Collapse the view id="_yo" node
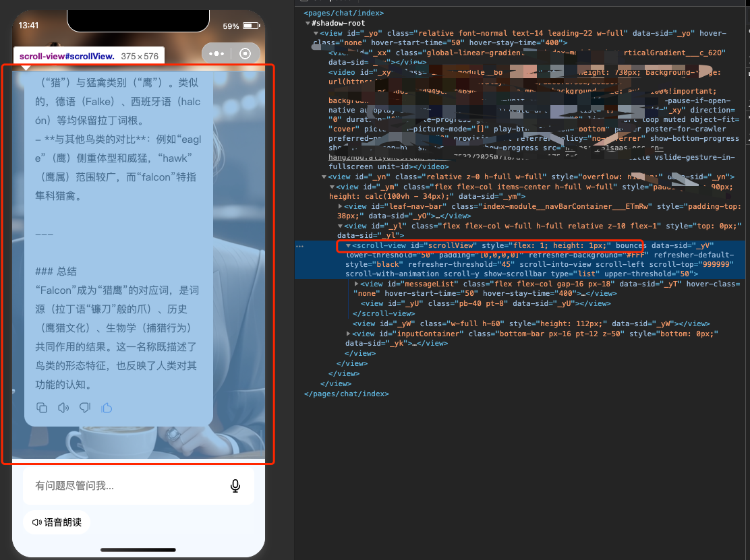Screen dimensions: 750x560 (x=316, y=34)
